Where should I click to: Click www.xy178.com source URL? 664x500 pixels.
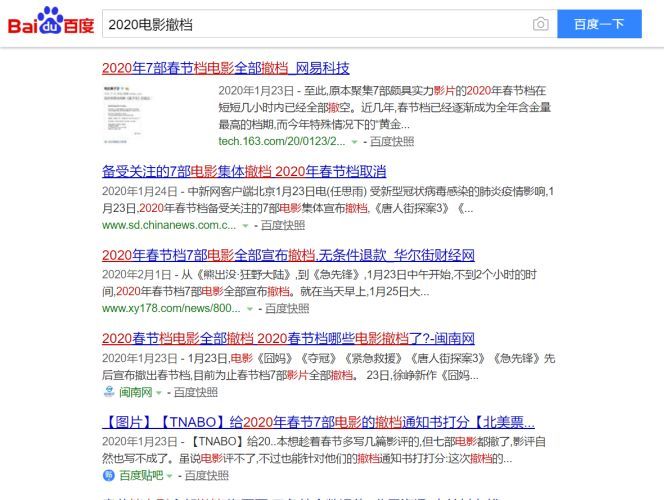pyautogui.click(x=171, y=308)
